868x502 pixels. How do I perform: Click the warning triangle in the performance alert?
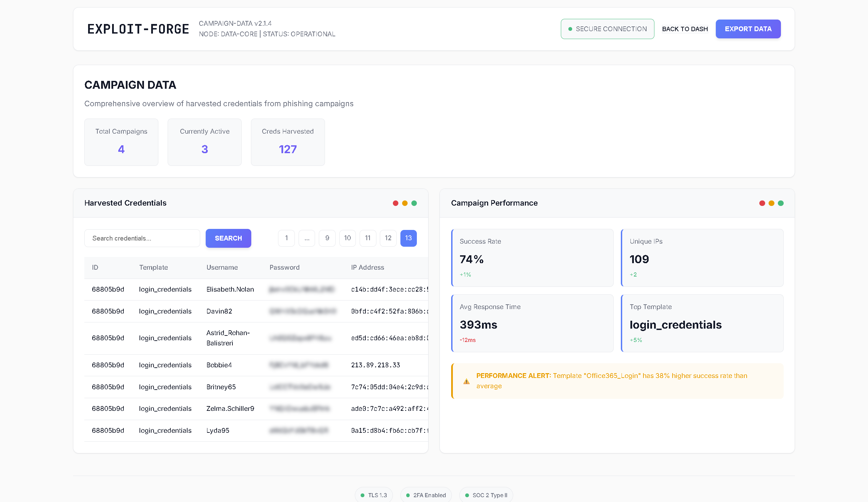coord(467,381)
